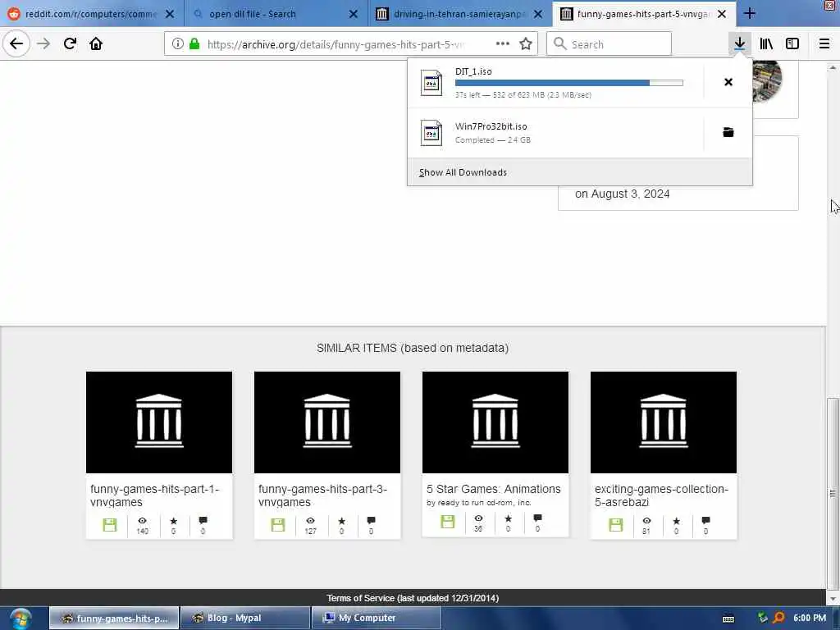
Task: Close the reddit.com tab
Action: (170, 14)
